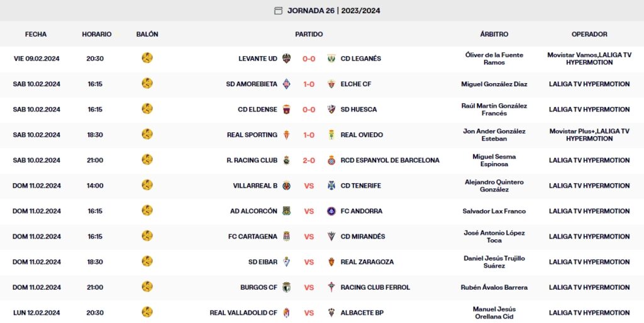Image resolution: width=644 pixels, height=323 pixels.
Task: Click the match ball icon in Levante row
Action: tap(147, 58)
